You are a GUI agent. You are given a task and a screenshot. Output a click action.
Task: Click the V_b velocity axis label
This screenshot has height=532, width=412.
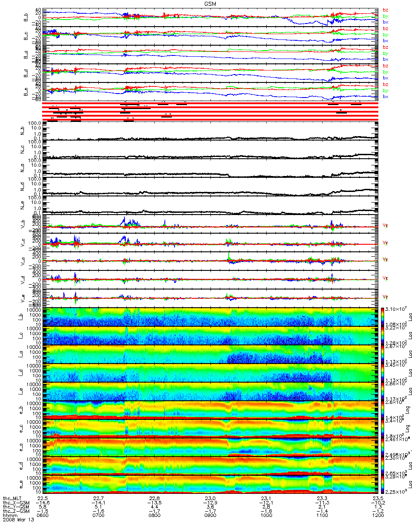click(x=23, y=225)
